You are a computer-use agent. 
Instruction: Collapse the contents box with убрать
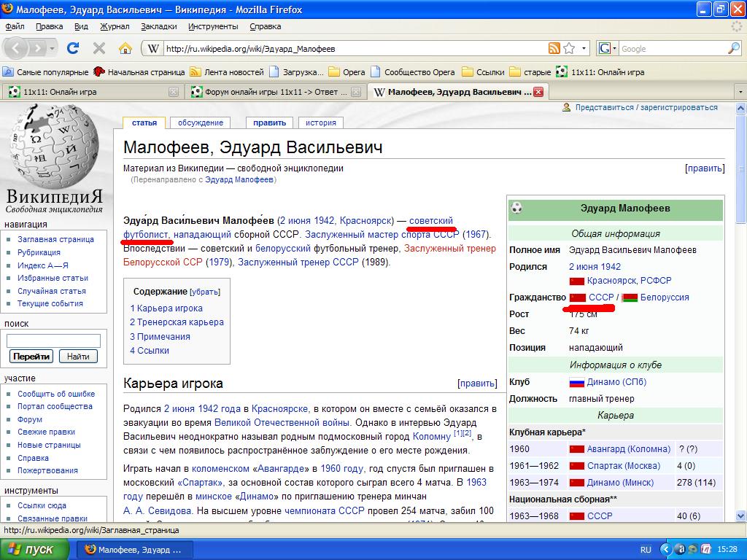pos(204,292)
